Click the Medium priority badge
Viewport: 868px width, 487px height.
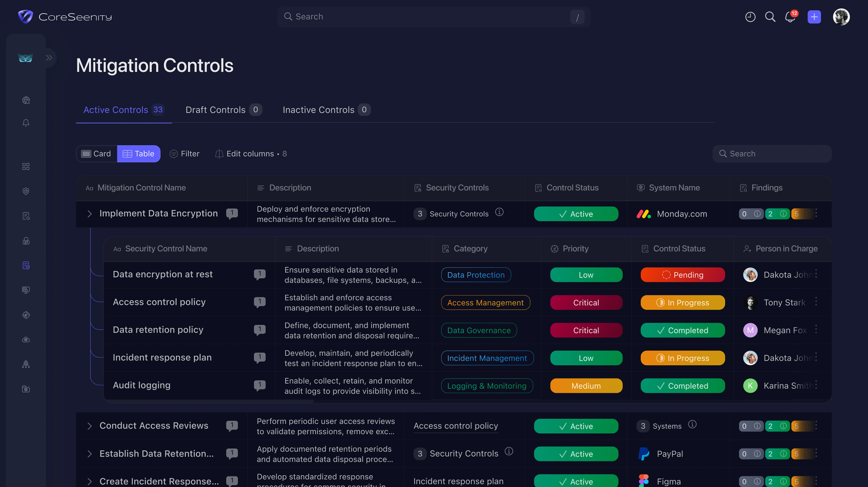pyautogui.click(x=586, y=386)
